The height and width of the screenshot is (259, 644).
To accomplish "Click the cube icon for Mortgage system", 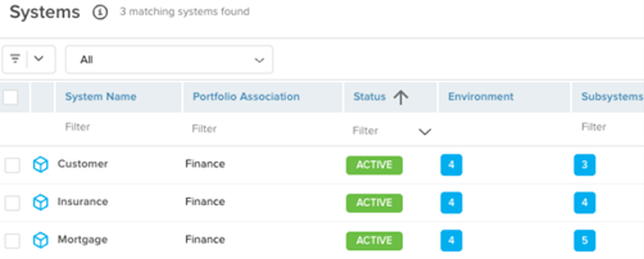I will (x=40, y=240).
